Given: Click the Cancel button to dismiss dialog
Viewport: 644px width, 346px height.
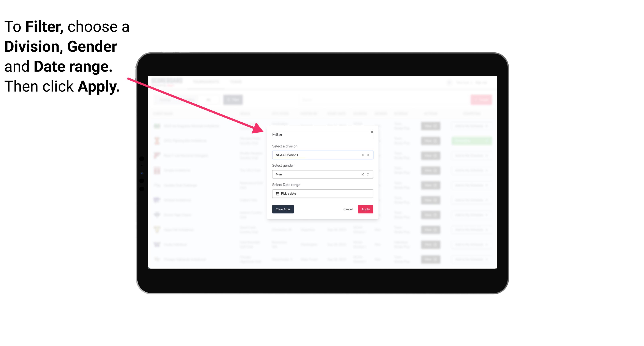Looking at the screenshot, I should pos(348,209).
